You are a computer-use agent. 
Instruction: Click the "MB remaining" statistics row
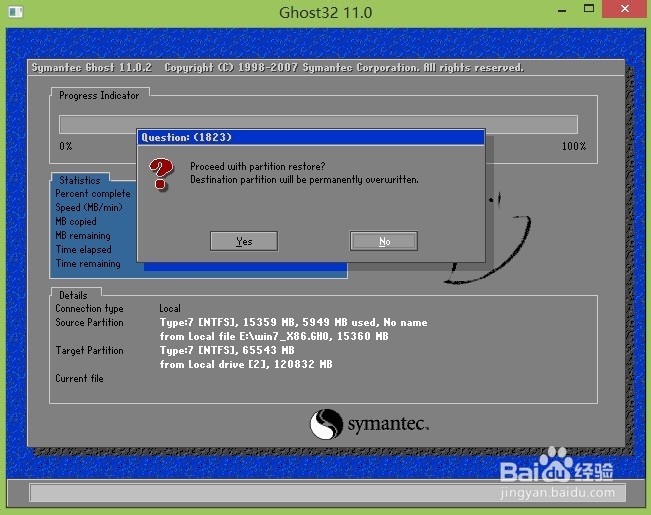(x=83, y=235)
